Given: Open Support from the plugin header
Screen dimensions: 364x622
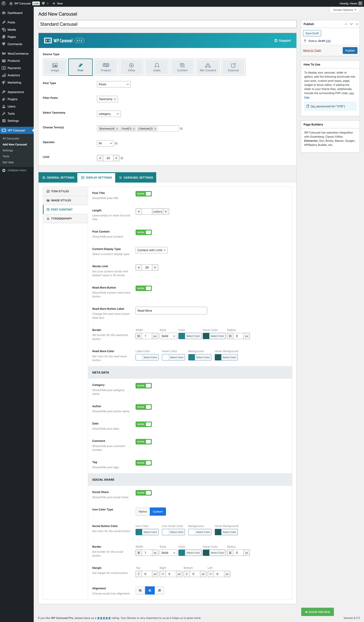Looking at the screenshot, I should [282, 40].
